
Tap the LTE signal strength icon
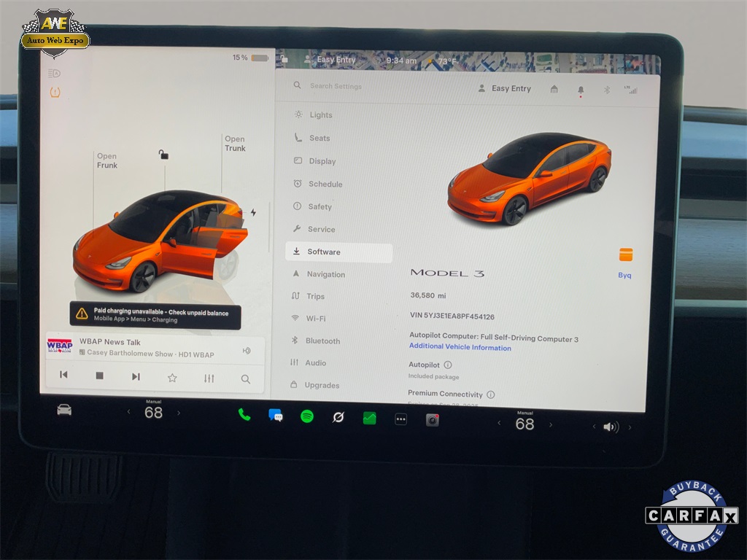click(631, 90)
